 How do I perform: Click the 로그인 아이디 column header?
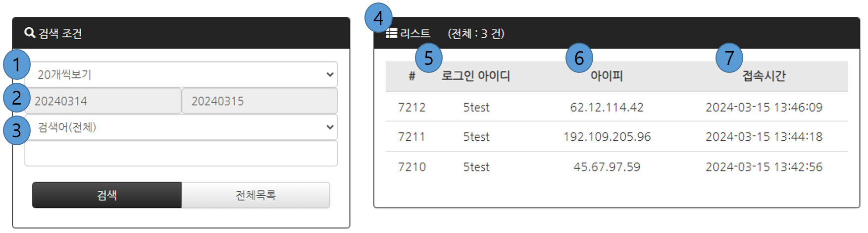tap(476, 76)
